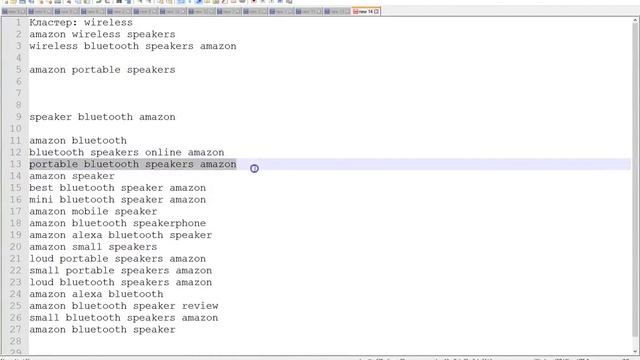
Task: Click the line "loud portable speakers amazon"
Action: tap(118, 259)
